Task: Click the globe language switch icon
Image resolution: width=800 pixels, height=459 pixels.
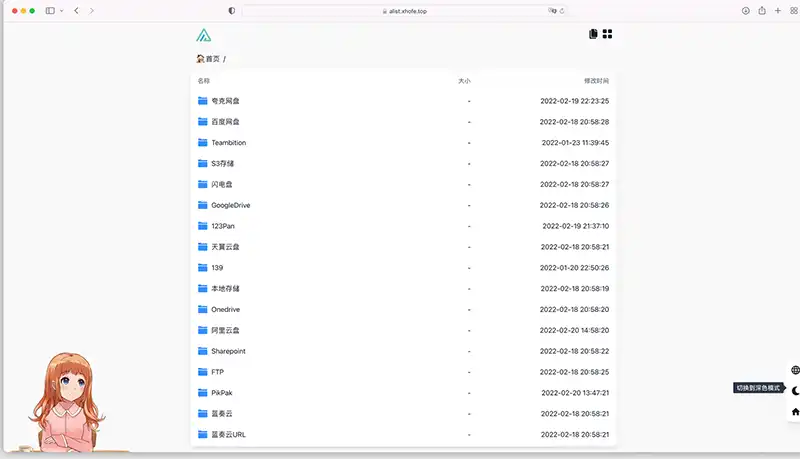Action: (795, 370)
